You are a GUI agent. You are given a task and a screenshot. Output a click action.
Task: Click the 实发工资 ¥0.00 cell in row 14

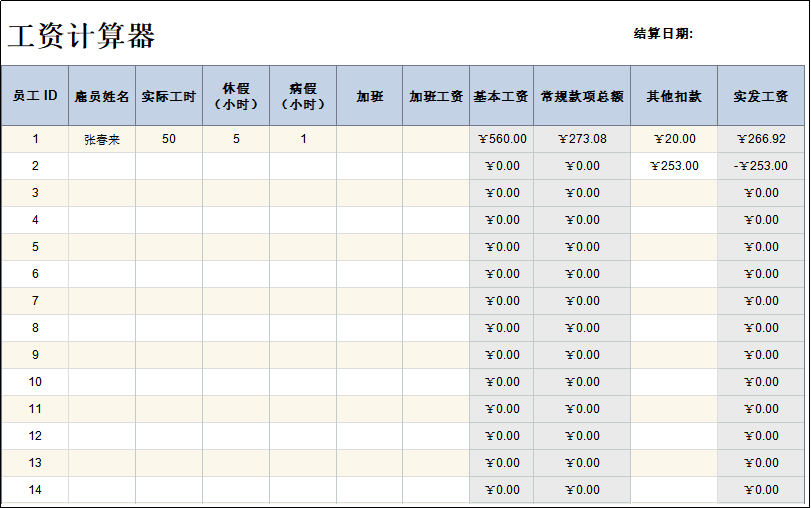click(761, 490)
